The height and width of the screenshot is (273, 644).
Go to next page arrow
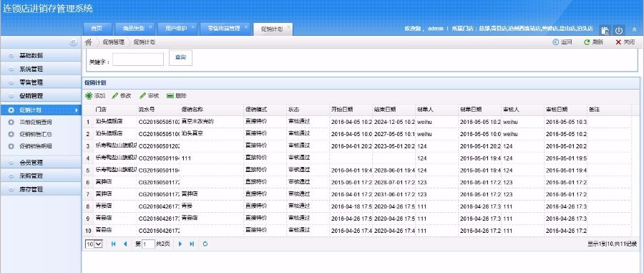coord(180,244)
